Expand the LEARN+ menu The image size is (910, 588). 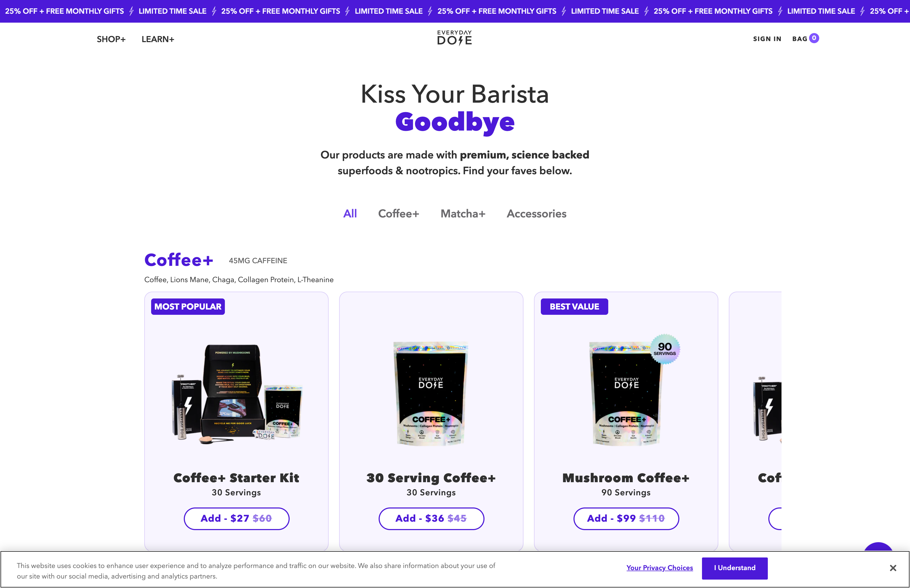click(x=158, y=39)
